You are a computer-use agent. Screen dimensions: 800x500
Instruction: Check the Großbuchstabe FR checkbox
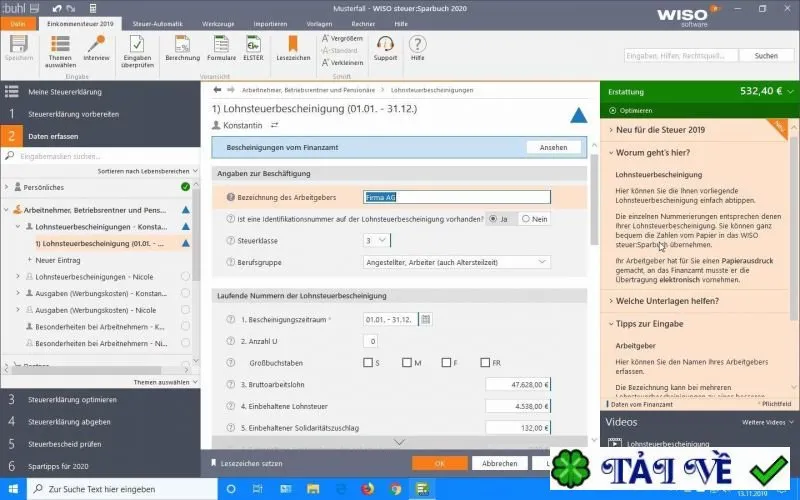(x=485, y=363)
